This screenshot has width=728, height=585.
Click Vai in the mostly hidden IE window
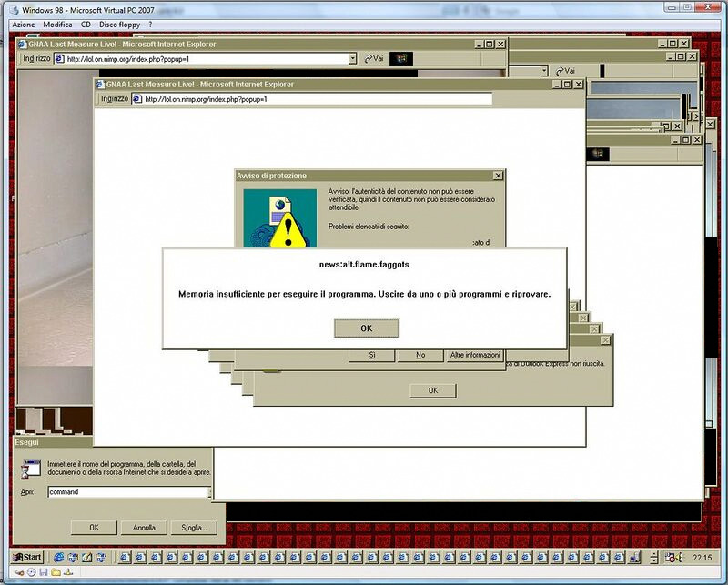coord(565,71)
